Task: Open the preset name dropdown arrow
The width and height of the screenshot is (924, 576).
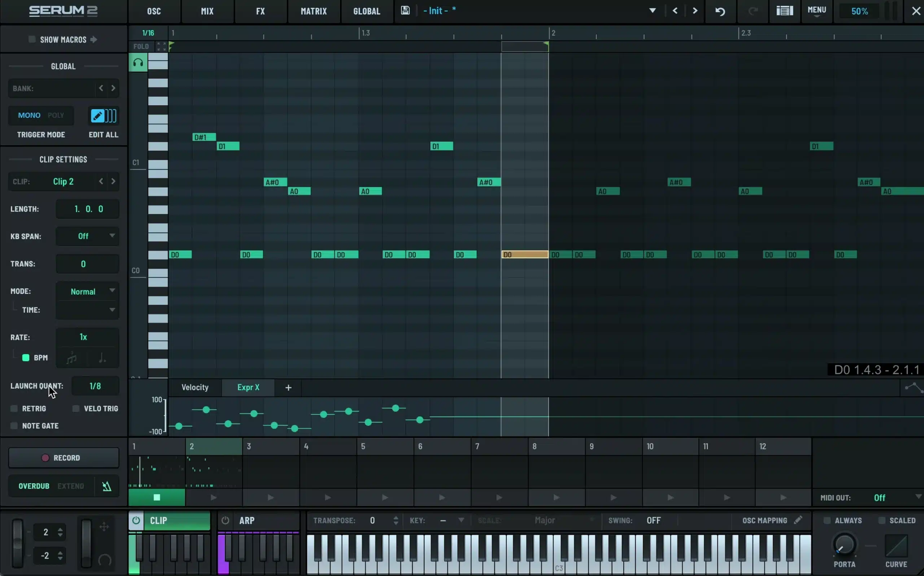Action: coord(653,11)
